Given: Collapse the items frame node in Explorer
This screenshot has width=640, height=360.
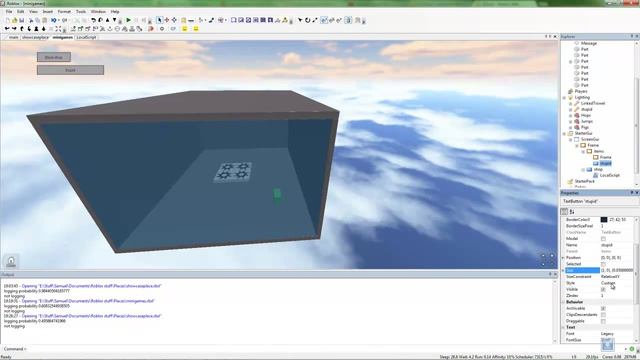Looking at the screenshot, I should click(583, 151).
